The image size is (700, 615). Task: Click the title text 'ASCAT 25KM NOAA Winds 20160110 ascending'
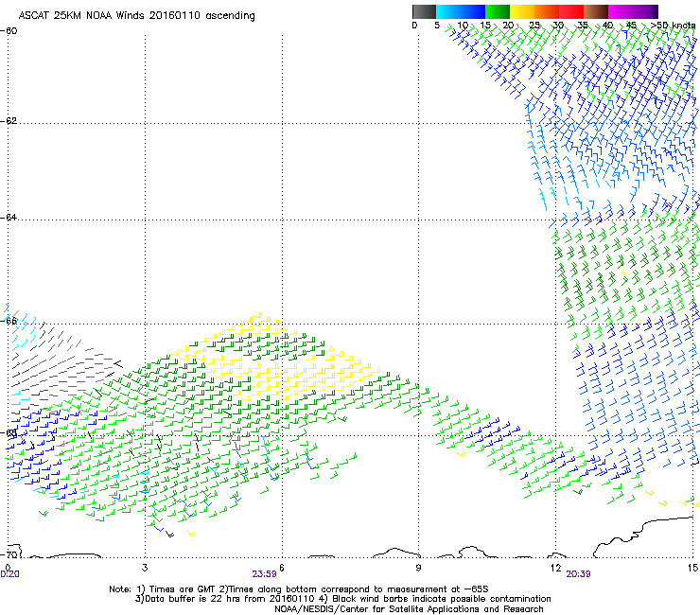tap(136, 15)
